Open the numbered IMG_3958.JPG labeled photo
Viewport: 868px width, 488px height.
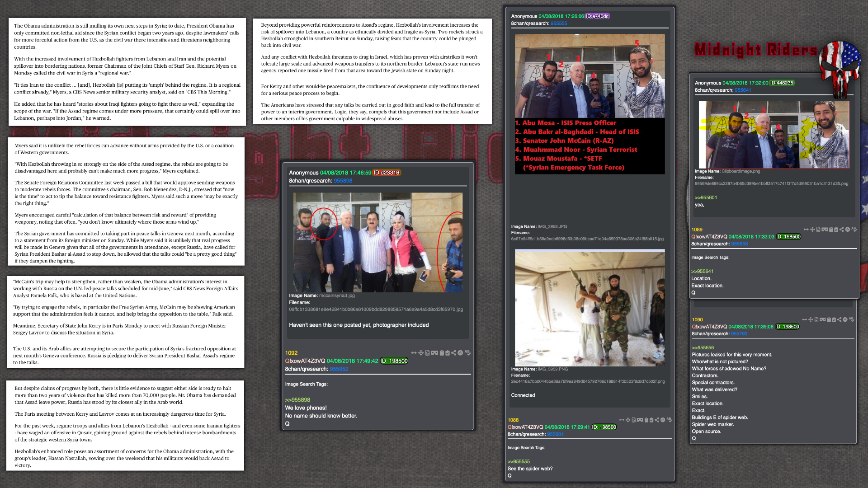(x=590, y=104)
